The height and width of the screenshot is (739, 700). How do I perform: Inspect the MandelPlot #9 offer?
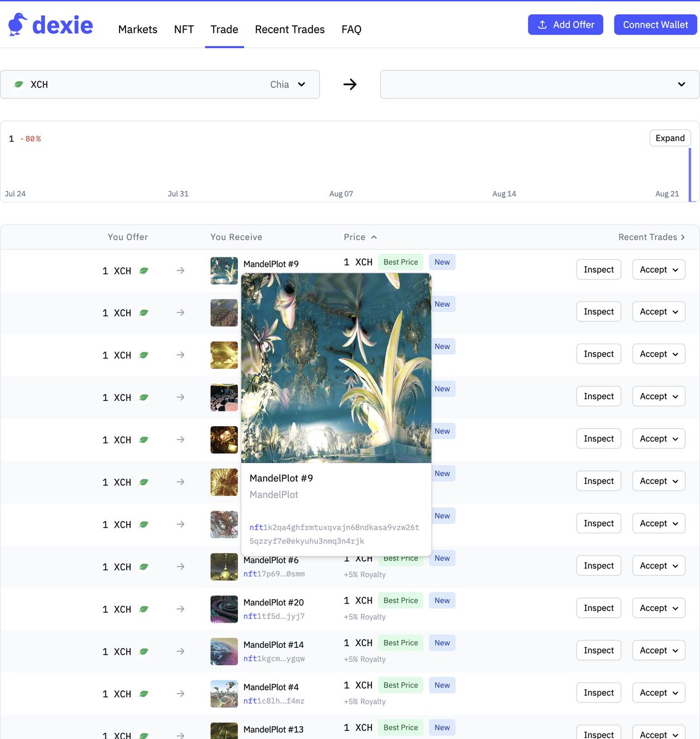pos(599,270)
